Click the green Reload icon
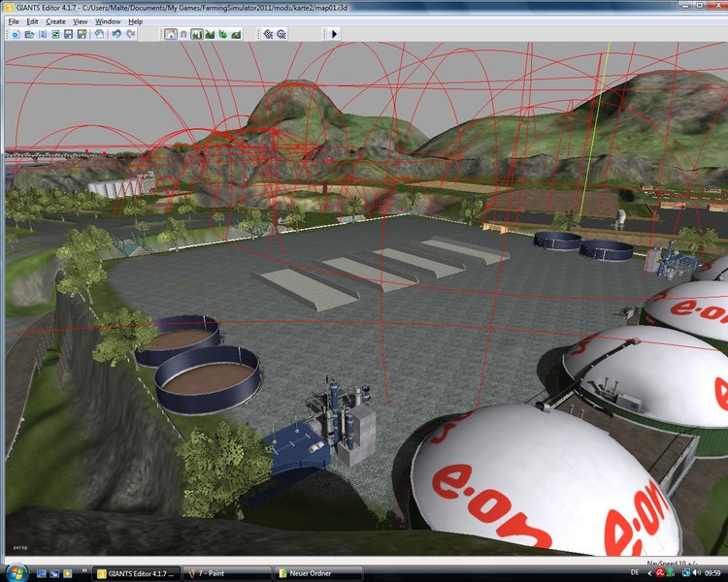Viewport: 728px width, 582px height. pos(55,34)
